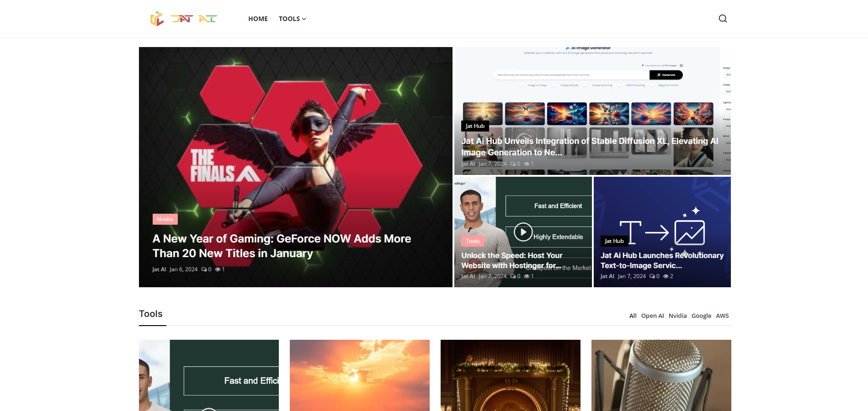The image size is (868, 411).
Task: Open the Fast and Efficient card thumbnail
Action: 209,375
